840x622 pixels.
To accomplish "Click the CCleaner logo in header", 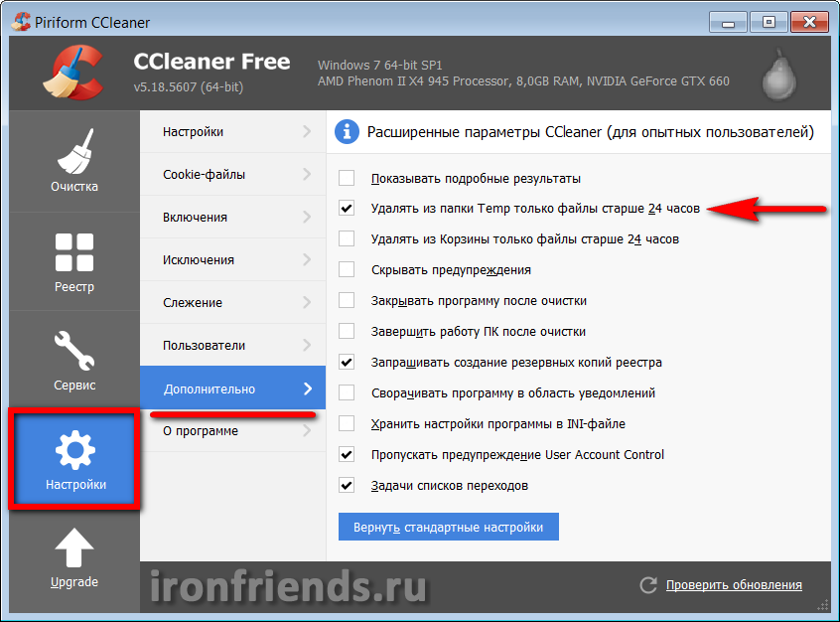I will [x=73, y=72].
